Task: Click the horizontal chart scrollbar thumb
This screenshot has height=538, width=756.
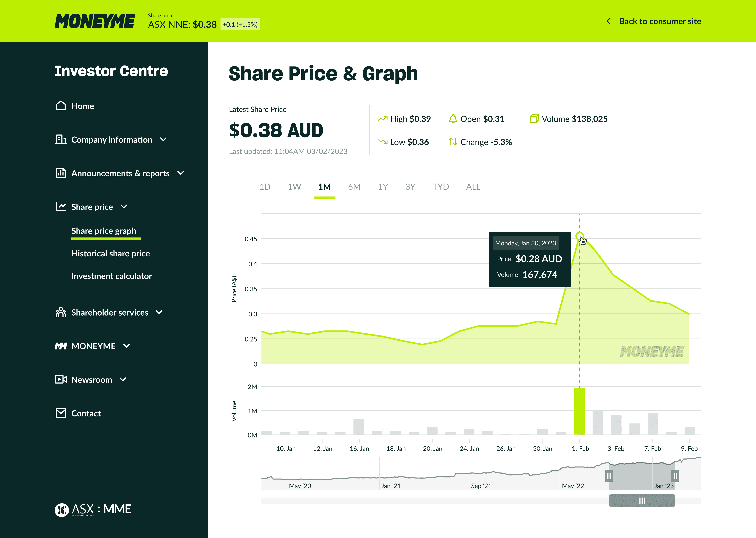Action: pos(642,501)
